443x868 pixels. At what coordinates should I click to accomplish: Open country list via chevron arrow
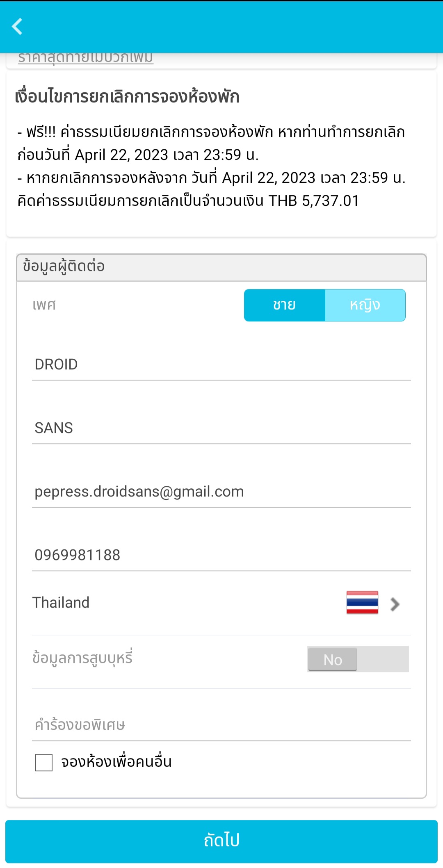pos(395,604)
